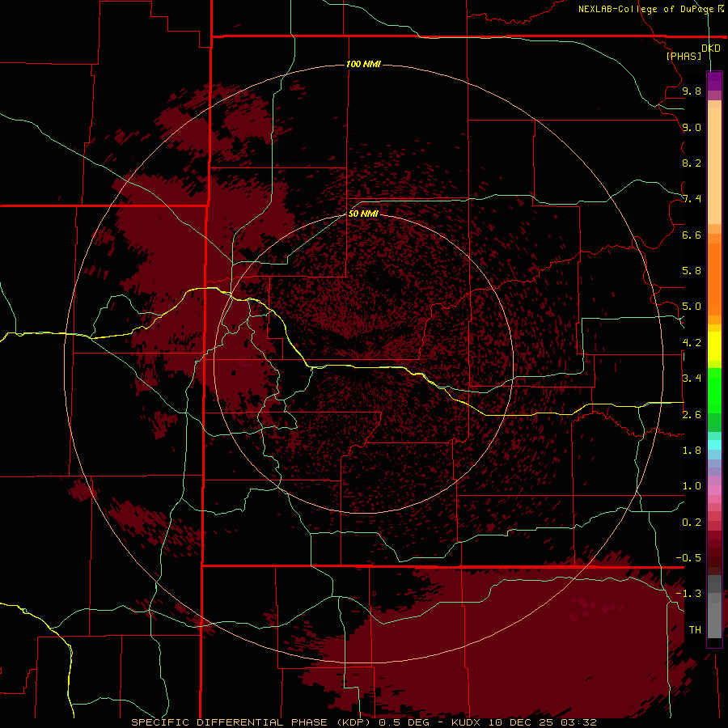
Task: Click the 5.8 legend value
Action: 692,271
